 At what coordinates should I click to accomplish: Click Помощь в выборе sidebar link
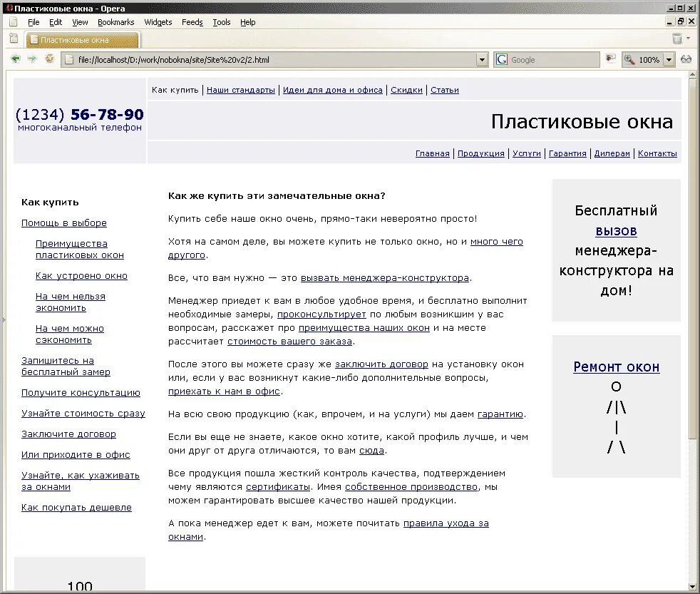64,223
